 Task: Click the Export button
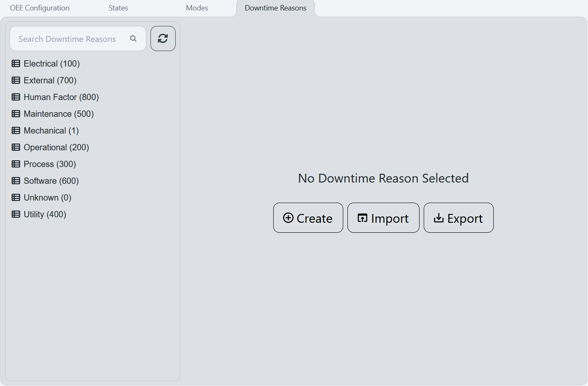(x=458, y=218)
